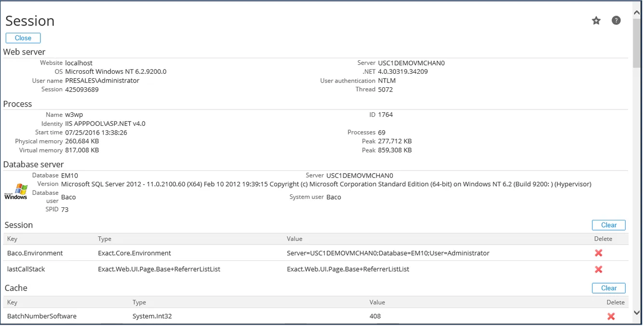Click Key column header in Session table
644x326 pixels.
click(12, 239)
